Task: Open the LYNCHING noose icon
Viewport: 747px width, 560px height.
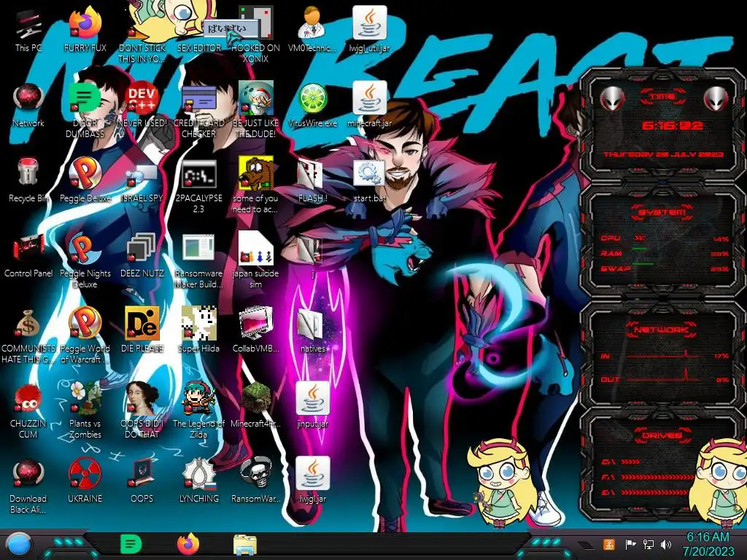Action: (198, 481)
